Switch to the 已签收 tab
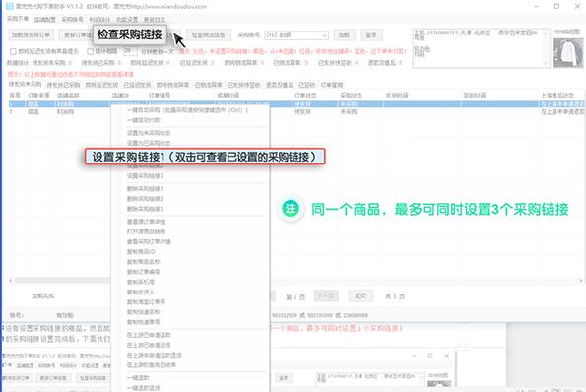586x392 pixels. (x=307, y=85)
